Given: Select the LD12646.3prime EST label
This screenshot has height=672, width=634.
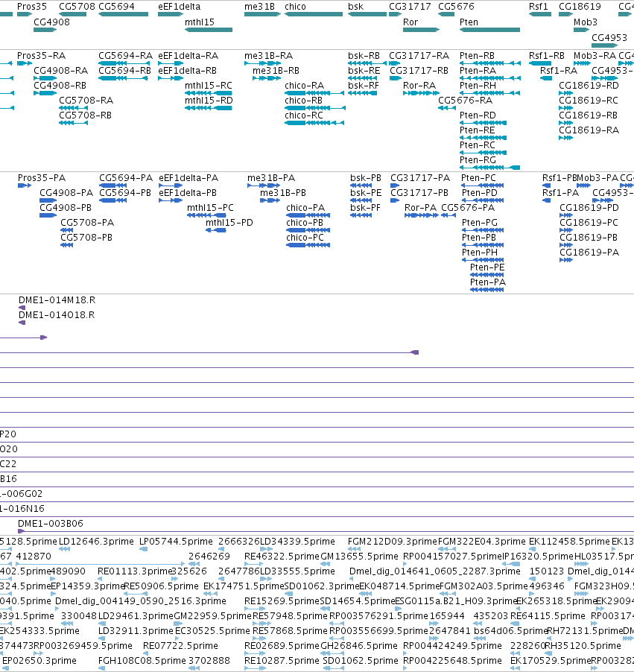Looking at the screenshot, I should (x=96, y=542).
